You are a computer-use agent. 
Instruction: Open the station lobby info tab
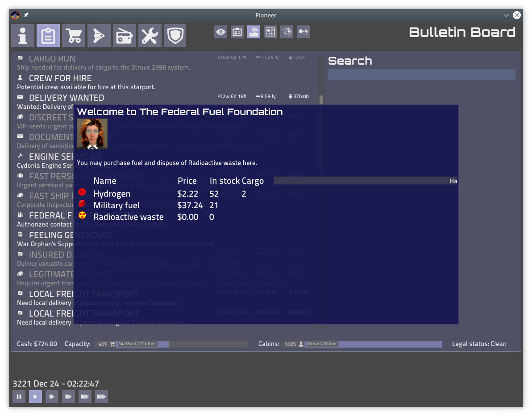tap(23, 36)
